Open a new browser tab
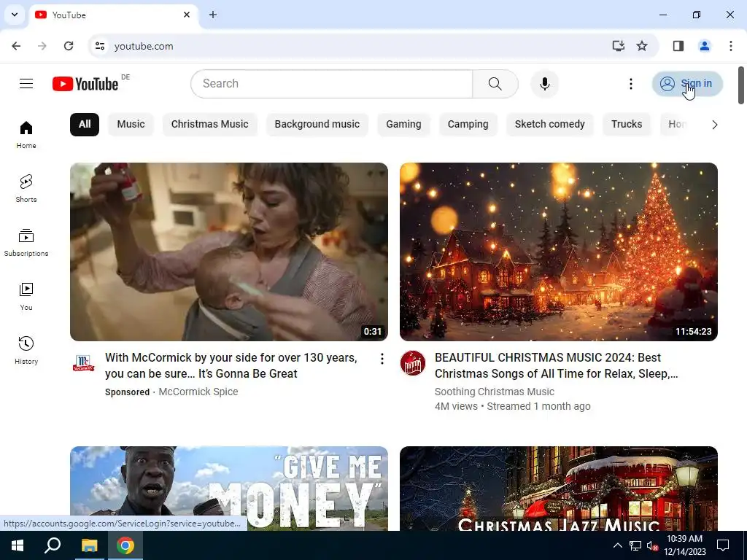 pyautogui.click(x=213, y=15)
